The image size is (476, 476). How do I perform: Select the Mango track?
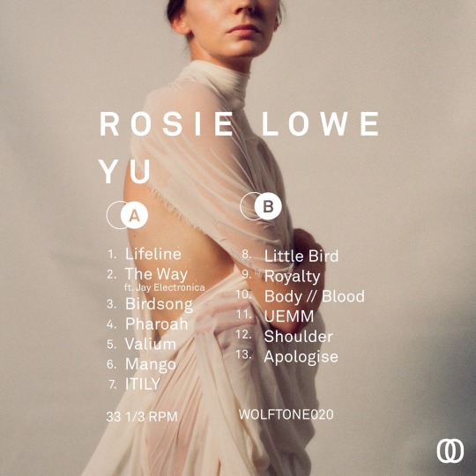coord(151,364)
